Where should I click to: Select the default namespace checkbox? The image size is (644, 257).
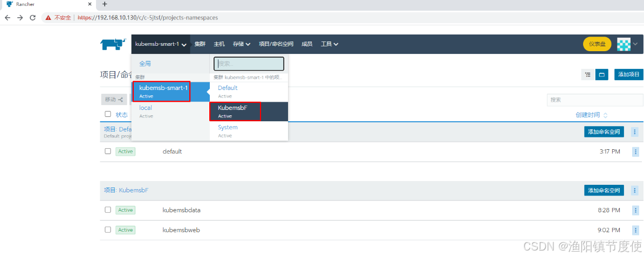point(108,151)
